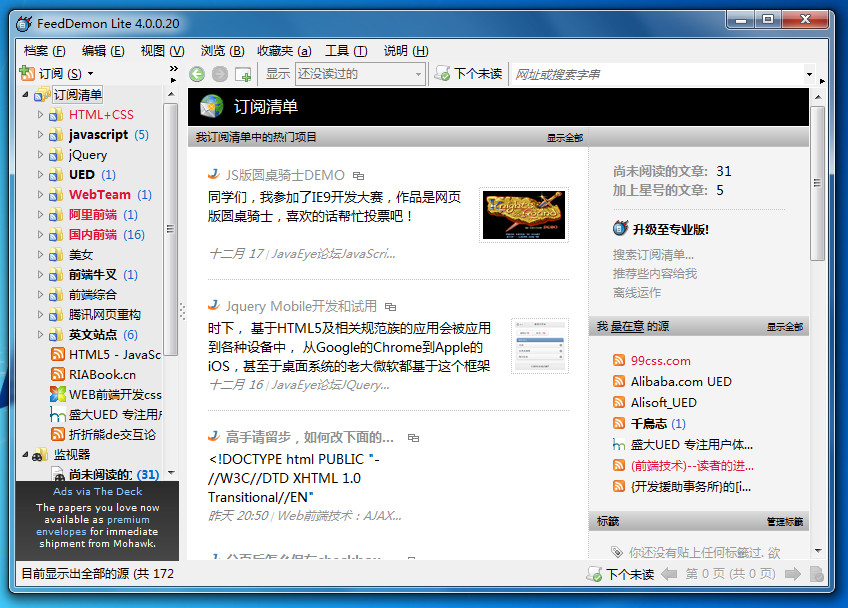The image size is (848, 608).
Task: Expand the jQuery folder
Action: tap(40, 155)
